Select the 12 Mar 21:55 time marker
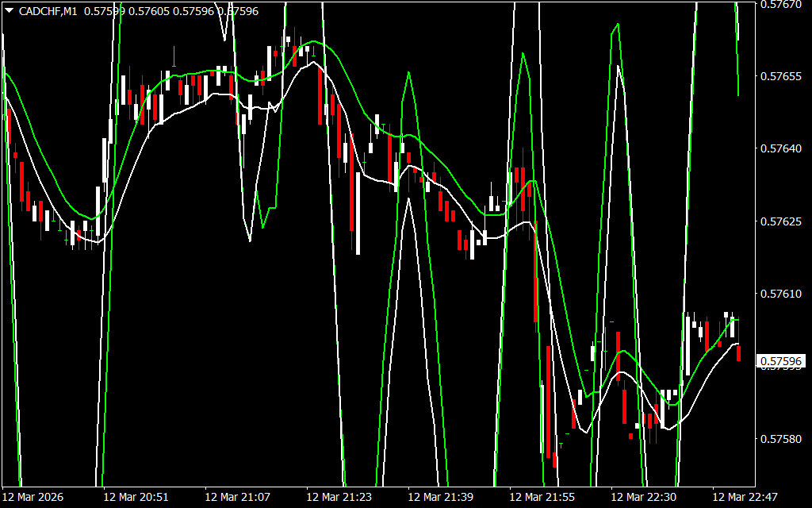812x508 pixels. pos(542,497)
